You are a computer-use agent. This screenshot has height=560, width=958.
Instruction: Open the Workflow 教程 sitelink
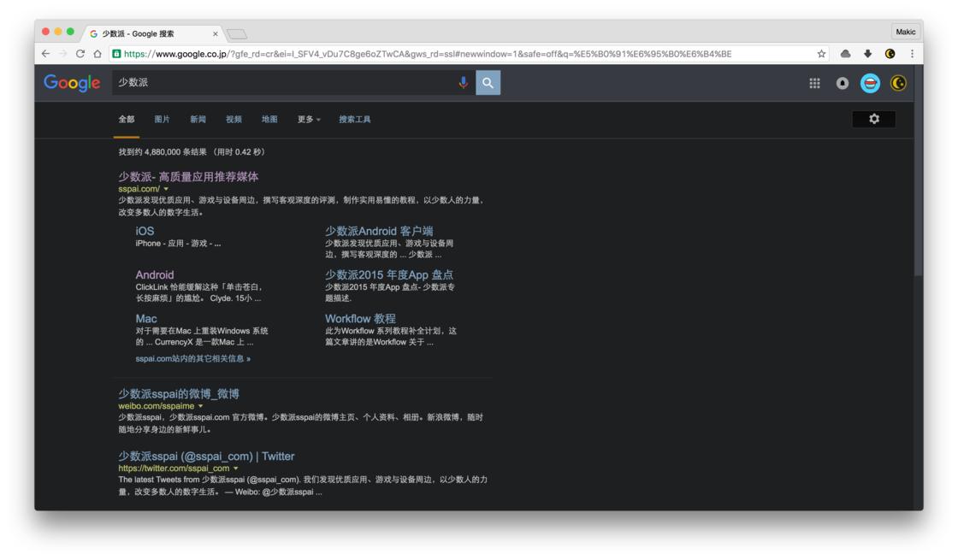click(360, 319)
